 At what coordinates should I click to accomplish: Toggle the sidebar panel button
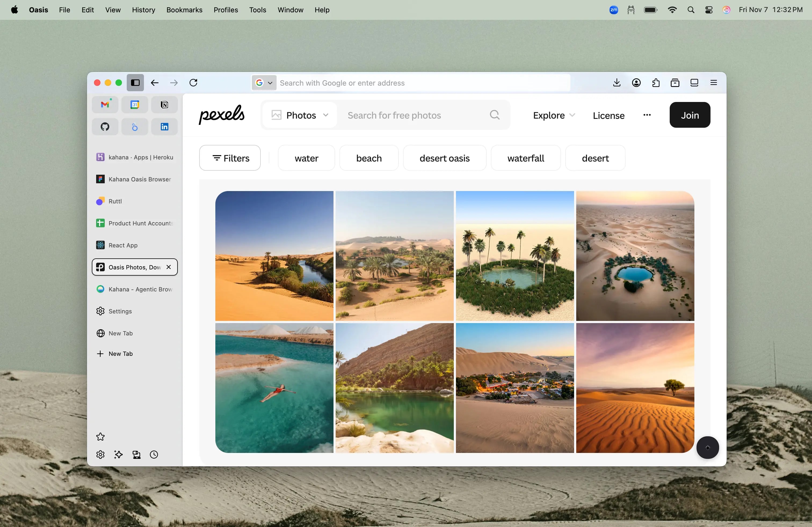[135, 82]
